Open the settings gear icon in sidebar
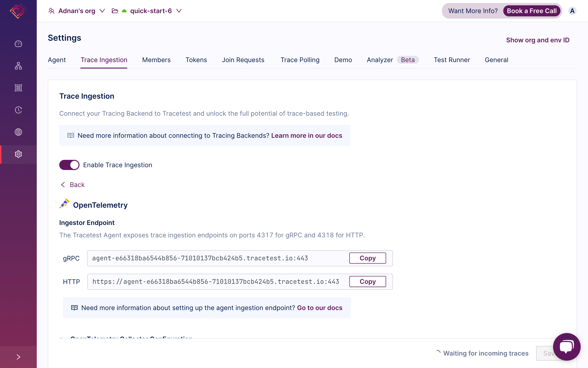Image resolution: width=588 pixels, height=368 pixels. pyautogui.click(x=18, y=154)
